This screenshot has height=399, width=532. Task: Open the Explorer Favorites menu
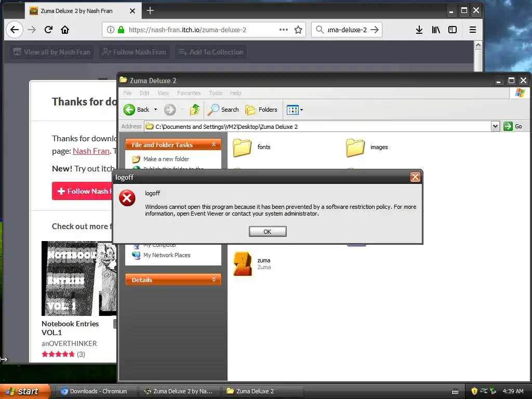[189, 93]
